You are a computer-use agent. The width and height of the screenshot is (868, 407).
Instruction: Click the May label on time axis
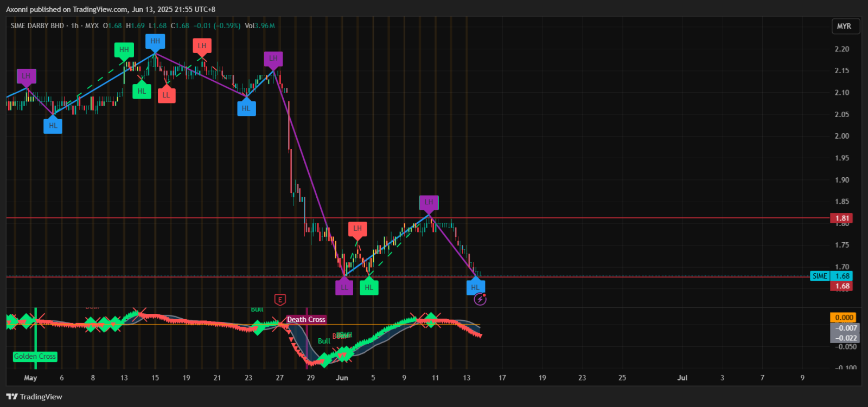click(x=30, y=378)
